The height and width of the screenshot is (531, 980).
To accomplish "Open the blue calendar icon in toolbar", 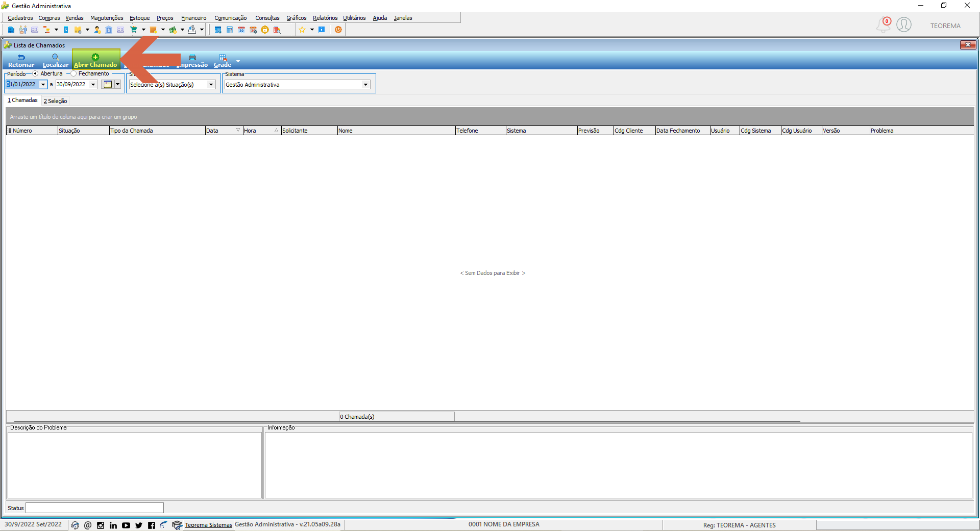I will (x=218, y=30).
